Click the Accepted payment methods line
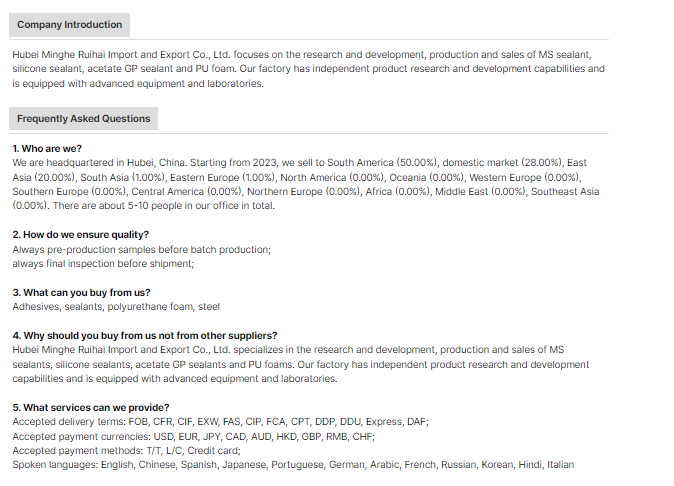 tap(126, 451)
